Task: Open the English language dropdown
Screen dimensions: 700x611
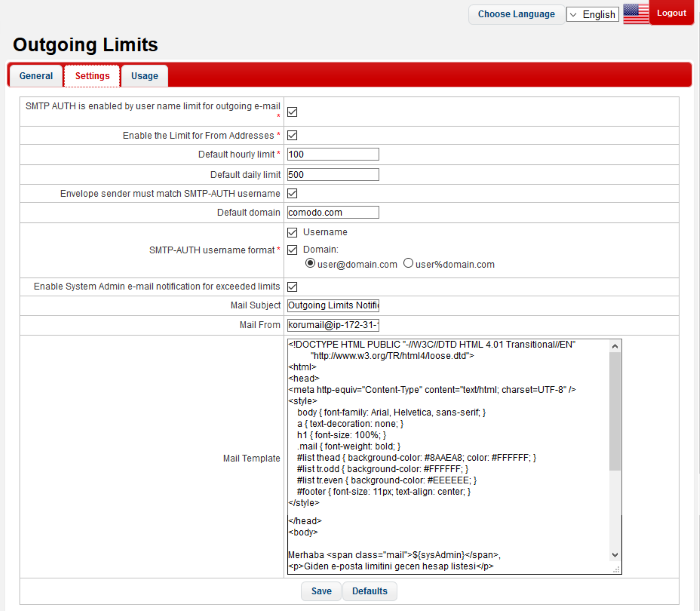Action: pos(592,14)
